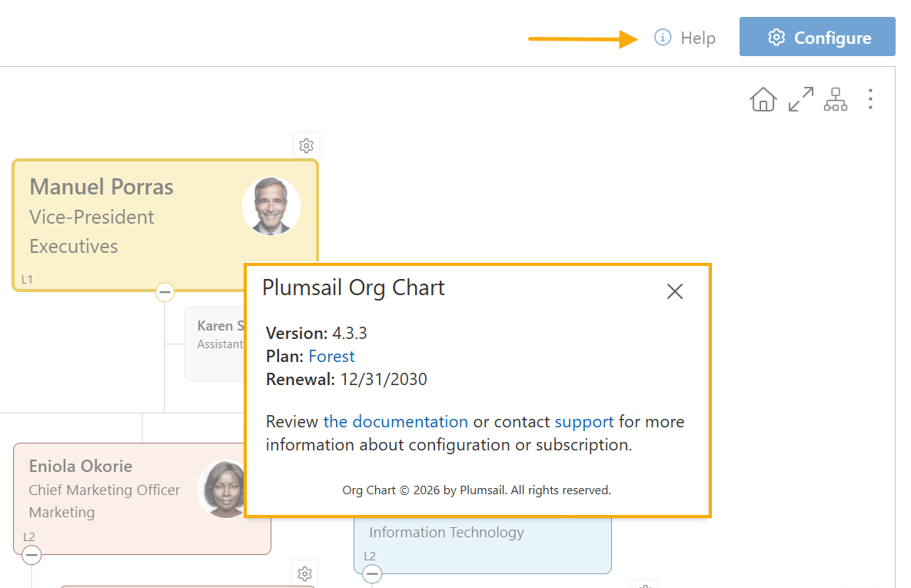911x588 pixels.
Task: Click the Information Technology label
Action: pyautogui.click(x=446, y=532)
